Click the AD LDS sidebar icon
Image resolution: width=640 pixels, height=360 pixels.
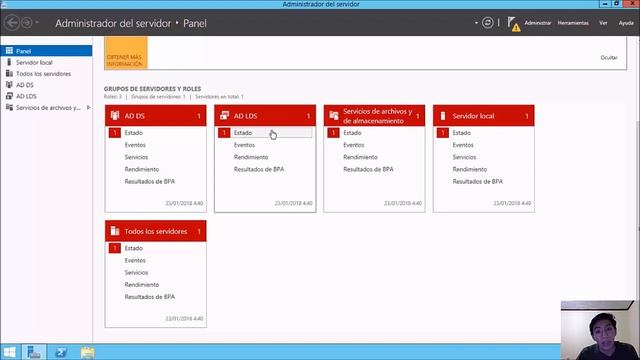(x=9, y=96)
